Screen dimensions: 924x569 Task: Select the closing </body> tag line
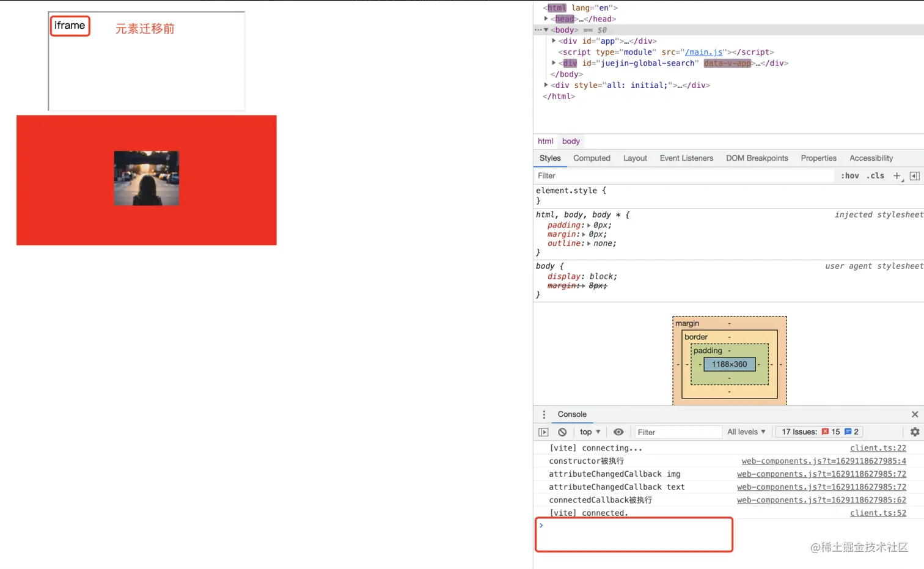point(566,74)
